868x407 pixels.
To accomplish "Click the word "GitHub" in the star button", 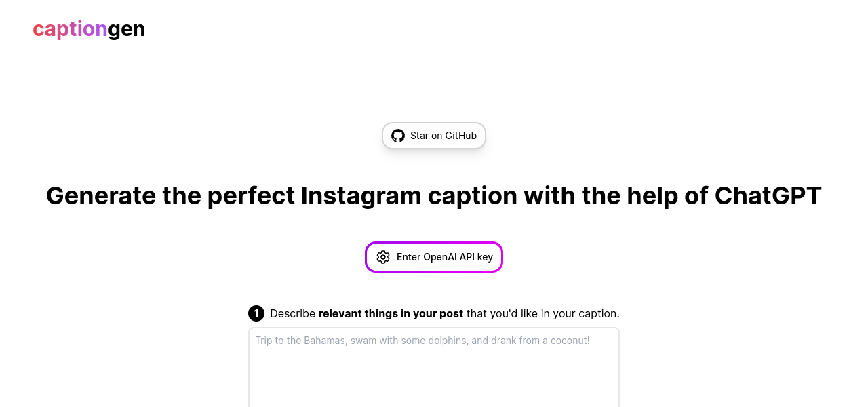I will point(461,136).
